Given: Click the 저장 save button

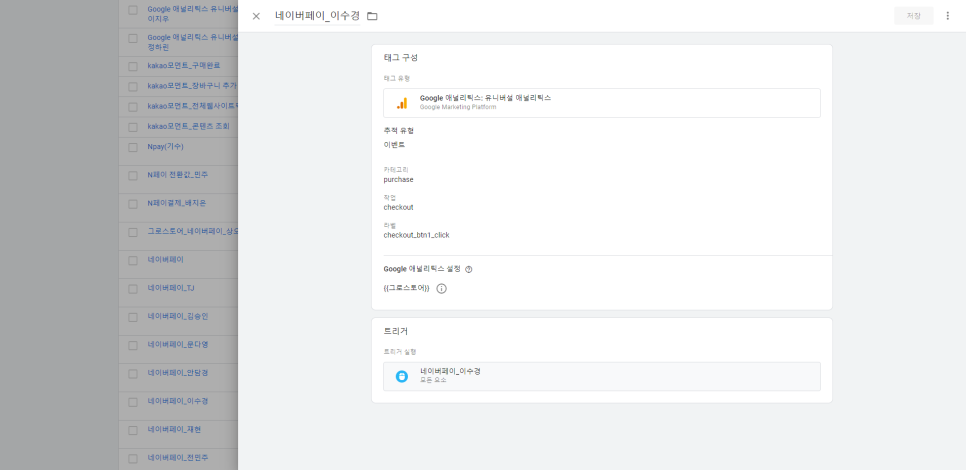Looking at the screenshot, I should [914, 16].
